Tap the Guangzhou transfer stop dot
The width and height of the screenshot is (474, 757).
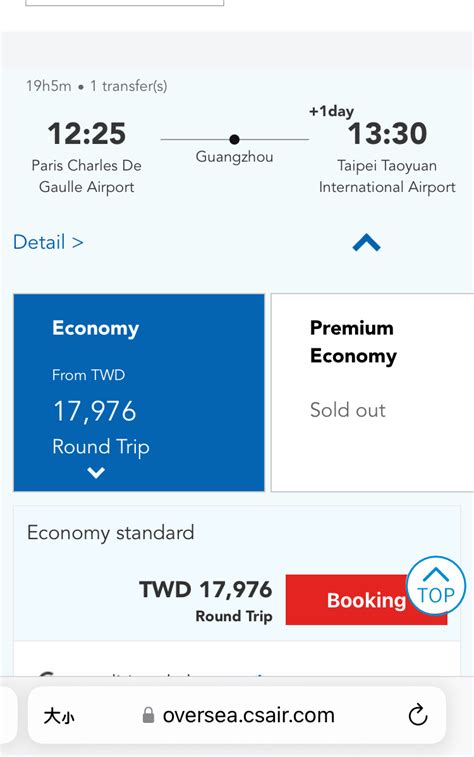(235, 140)
